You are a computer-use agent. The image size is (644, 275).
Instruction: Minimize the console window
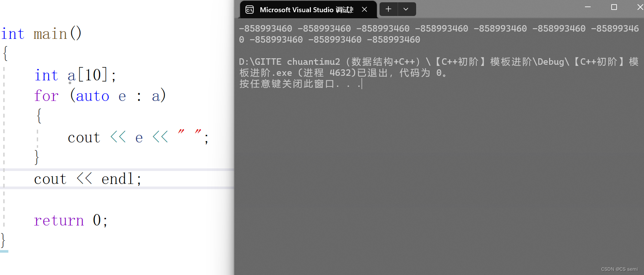pos(588,7)
